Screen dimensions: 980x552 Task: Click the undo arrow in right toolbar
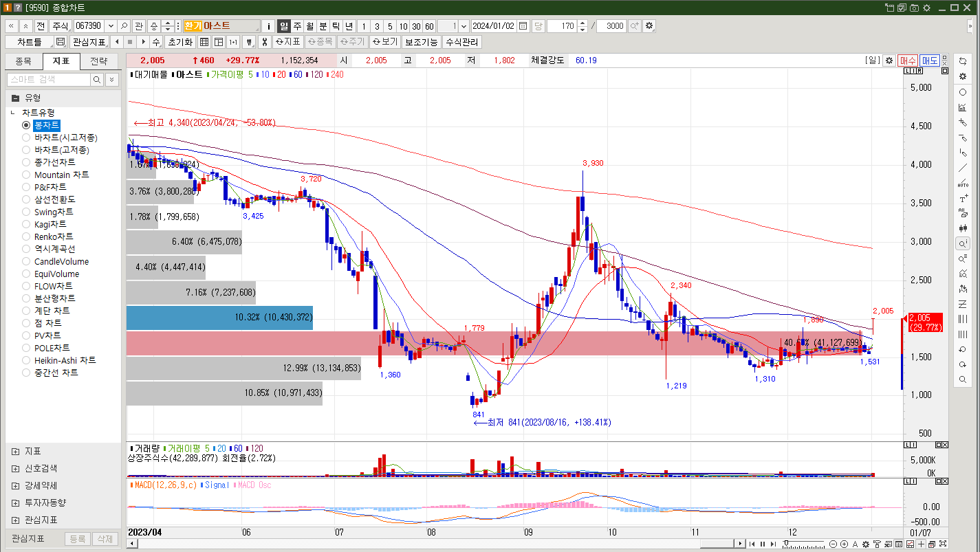963,349
